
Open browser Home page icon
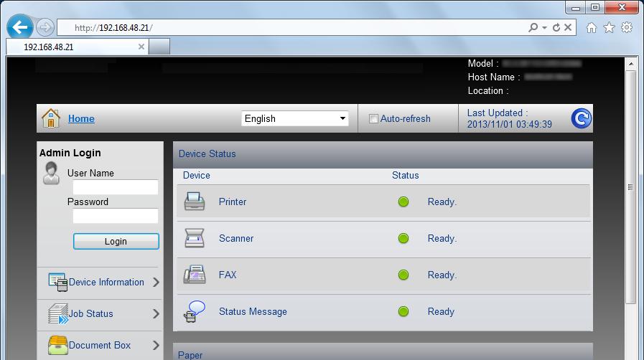pyautogui.click(x=592, y=27)
